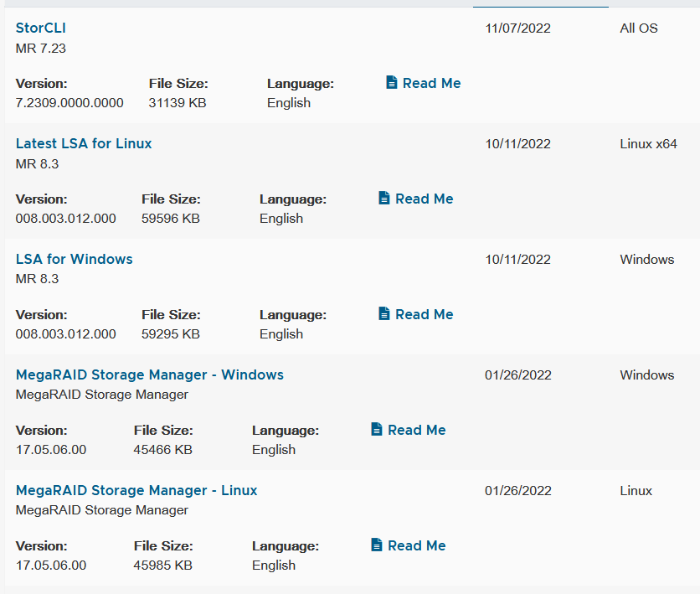Open MegaRAID Storage Manager - Linux link
The image size is (700, 594).
136,490
